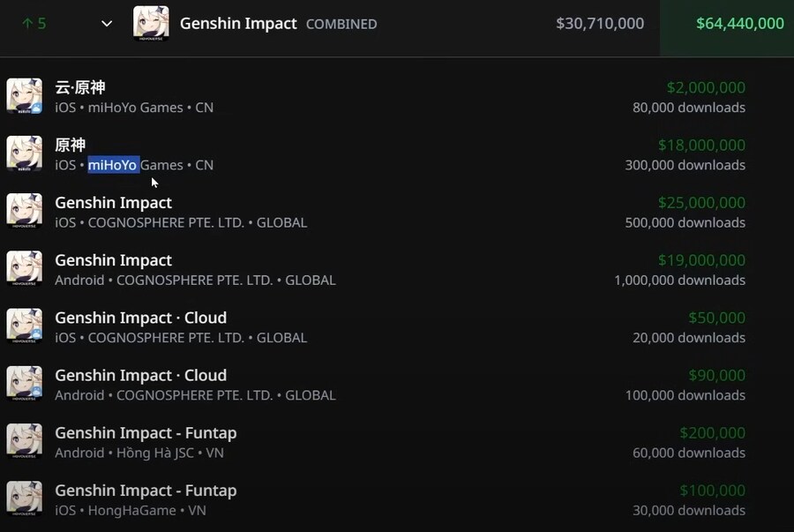Select the 1,000,000 downloads figure for Android
Image resolution: width=794 pixels, height=532 pixels.
pyautogui.click(x=679, y=280)
